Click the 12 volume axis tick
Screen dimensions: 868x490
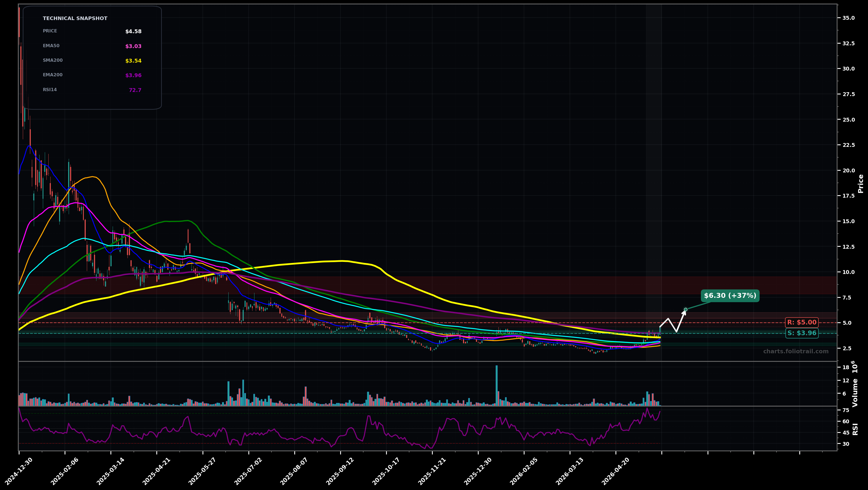tap(846, 381)
